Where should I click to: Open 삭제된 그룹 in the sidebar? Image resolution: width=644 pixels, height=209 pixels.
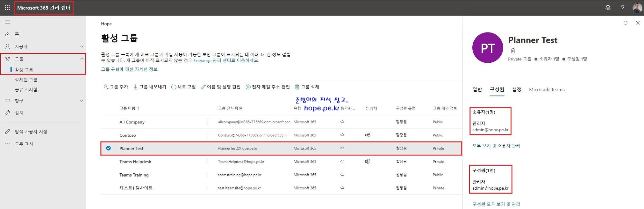(x=26, y=80)
